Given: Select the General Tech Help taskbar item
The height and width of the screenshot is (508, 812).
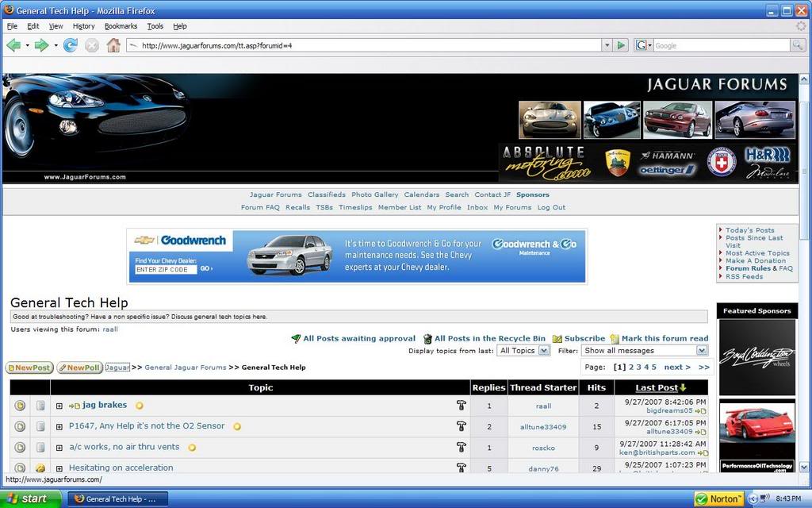Looking at the screenshot, I should (118, 498).
